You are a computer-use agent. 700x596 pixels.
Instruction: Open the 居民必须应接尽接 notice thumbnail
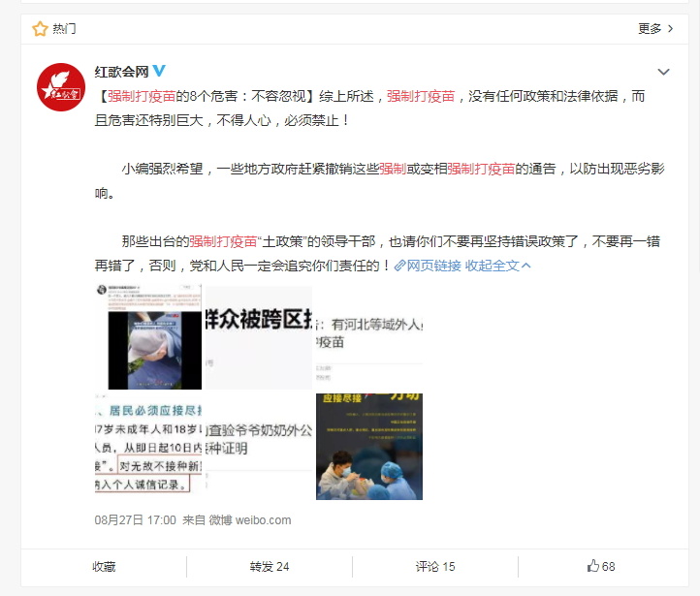(x=148, y=447)
